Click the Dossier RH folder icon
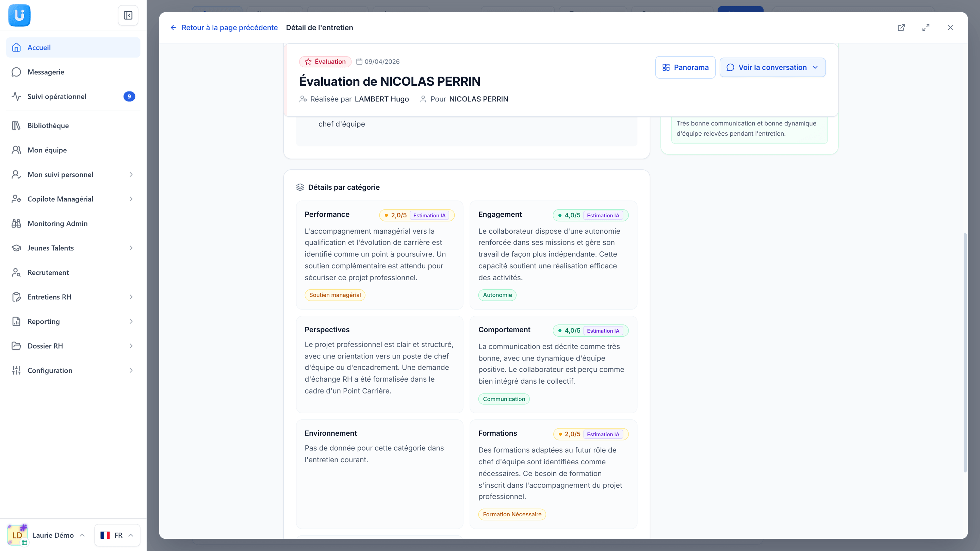 tap(16, 346)
